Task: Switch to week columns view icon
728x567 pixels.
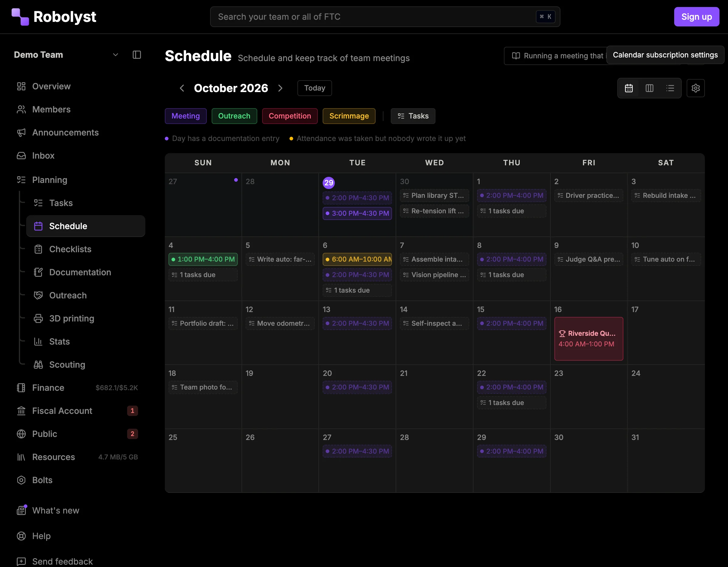Action: coord(649,88)
